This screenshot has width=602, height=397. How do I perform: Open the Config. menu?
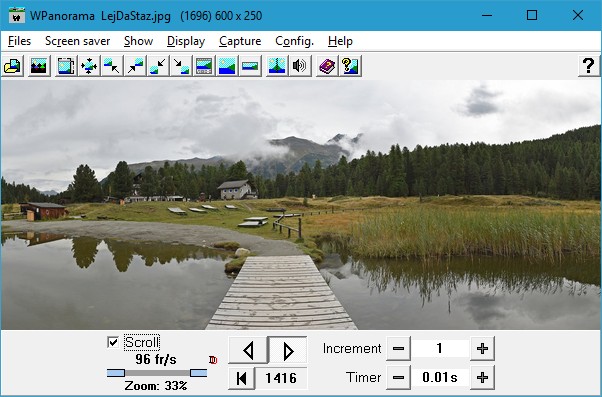coord(294,41)
